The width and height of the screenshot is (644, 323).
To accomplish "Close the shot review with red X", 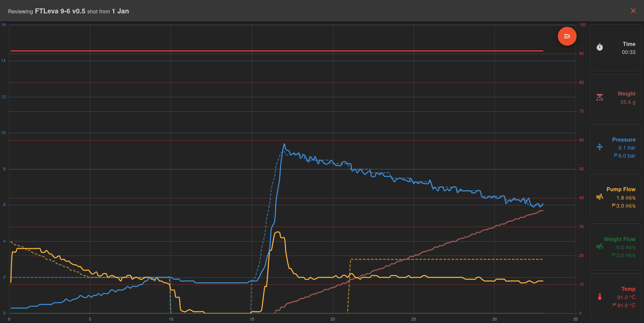I will pyautogui.click(x=633, y=11).
